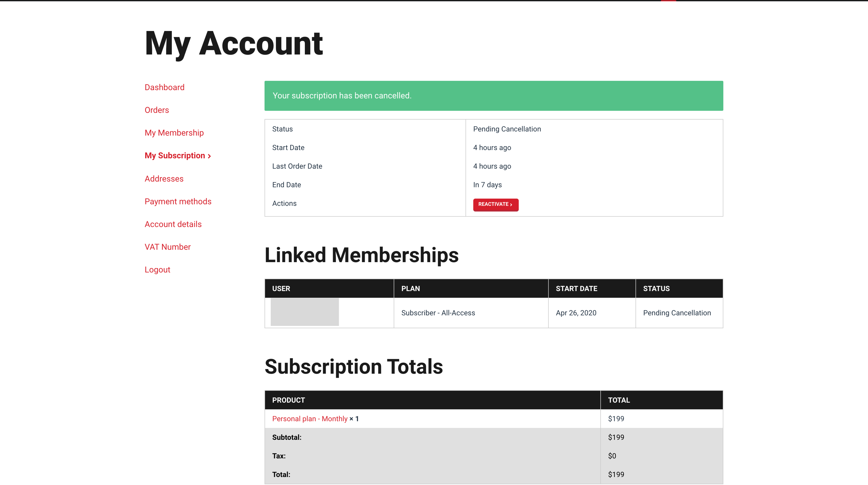Click the Linked Memberships heading
This screenshot has width=868, height=485.
click(x=361, y=255)
